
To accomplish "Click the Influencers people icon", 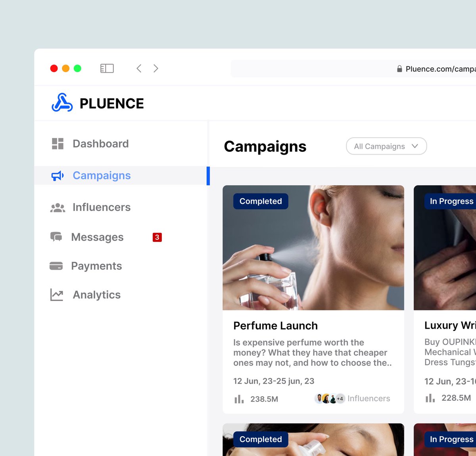I will (x=58, y=207).
